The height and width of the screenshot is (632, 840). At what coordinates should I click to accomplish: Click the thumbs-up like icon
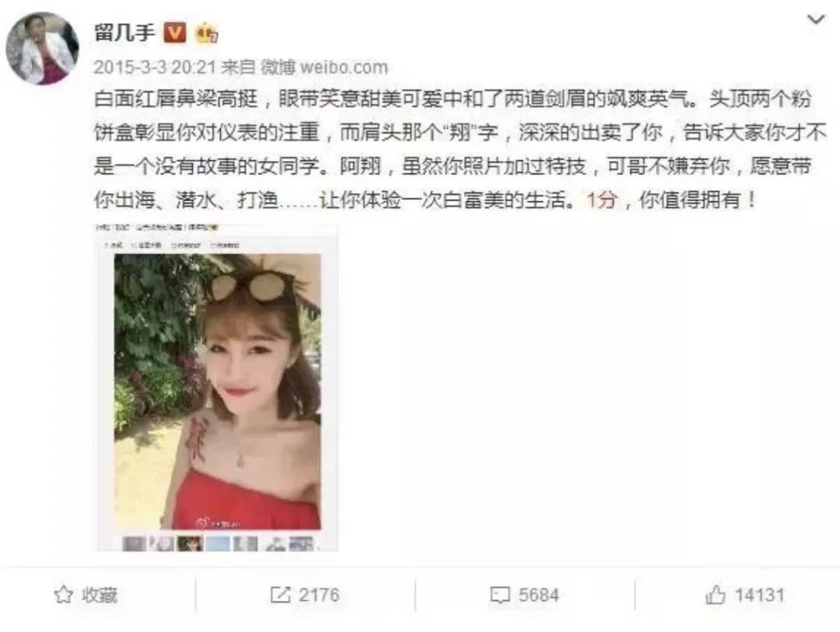pos(716,595)
